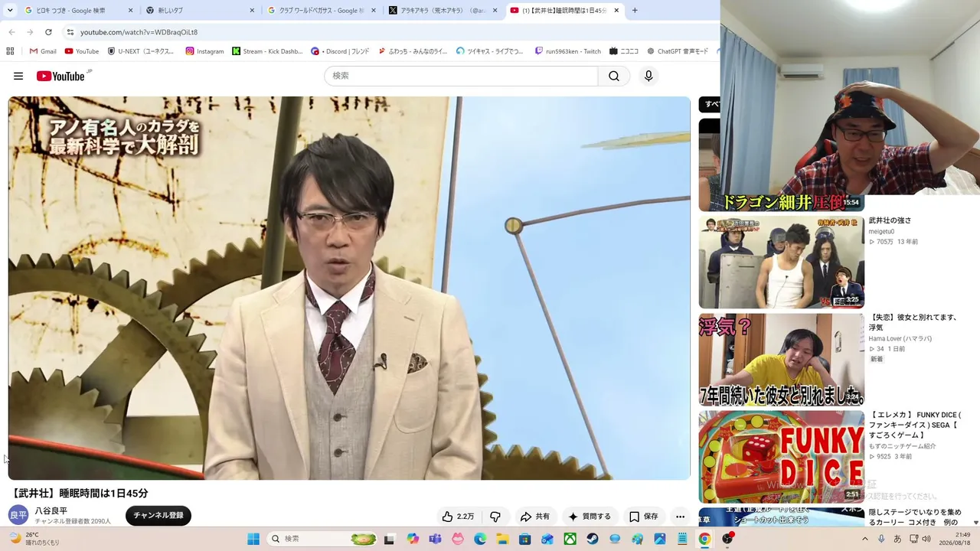Click the browser forward arrow

tap(30, 32)
